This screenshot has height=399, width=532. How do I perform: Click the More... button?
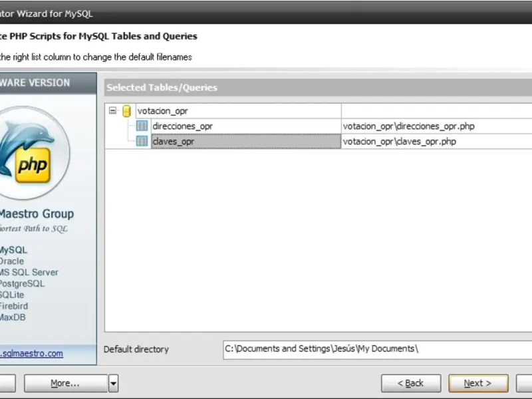(x=65, y=384)
